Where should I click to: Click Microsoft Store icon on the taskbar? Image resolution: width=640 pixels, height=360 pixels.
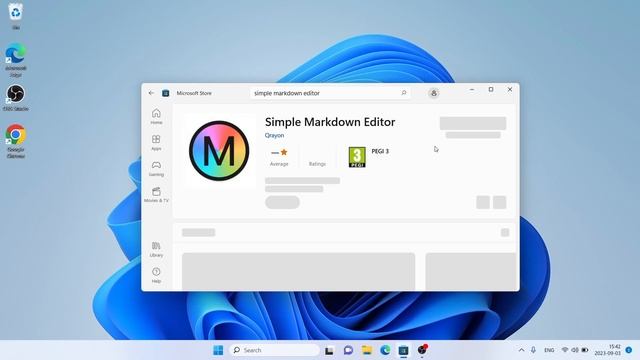403,350
